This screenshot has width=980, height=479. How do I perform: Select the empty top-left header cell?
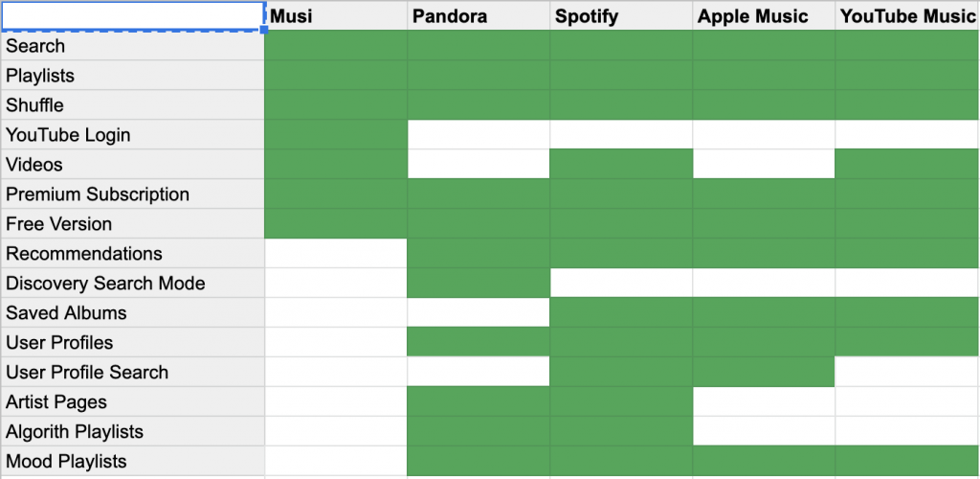tap(132, 15)
